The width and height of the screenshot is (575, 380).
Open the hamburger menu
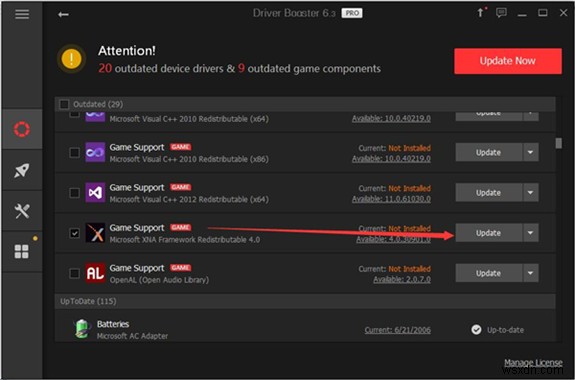coord(22,14)
